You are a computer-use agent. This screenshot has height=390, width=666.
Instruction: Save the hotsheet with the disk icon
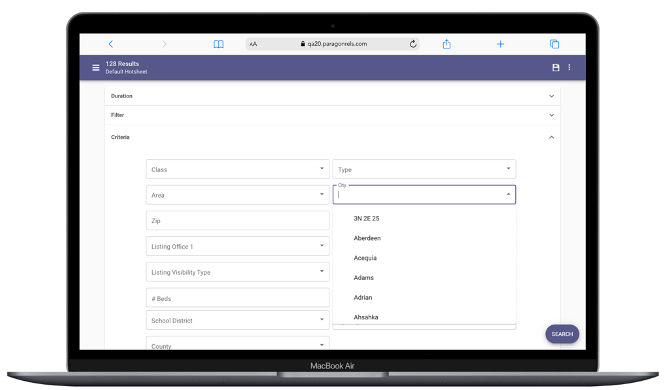coord(555,68)
